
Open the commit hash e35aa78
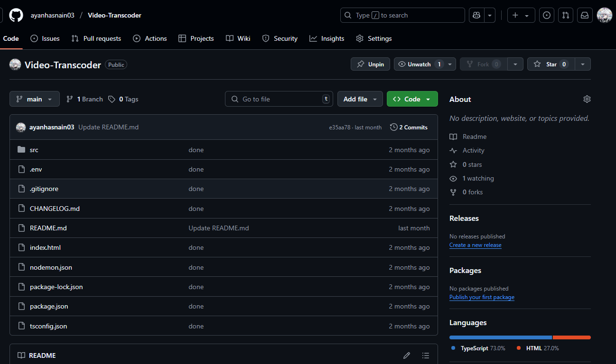tap(340, 127)
